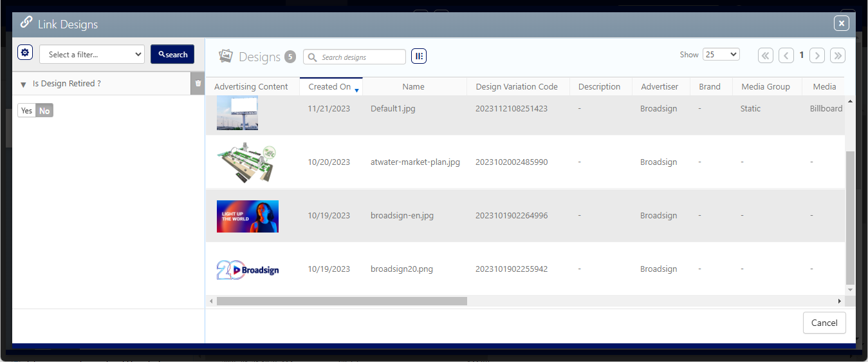Go to the first page
The height and width of the screenshot is (362, 868).
pyautogui.click(x=766, y=55)
